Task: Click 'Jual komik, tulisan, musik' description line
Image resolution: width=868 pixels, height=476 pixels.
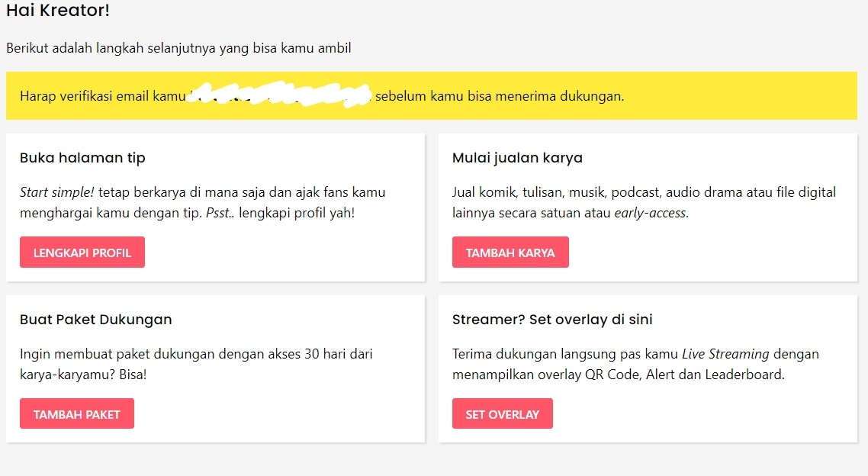Action: click(644, 192)
